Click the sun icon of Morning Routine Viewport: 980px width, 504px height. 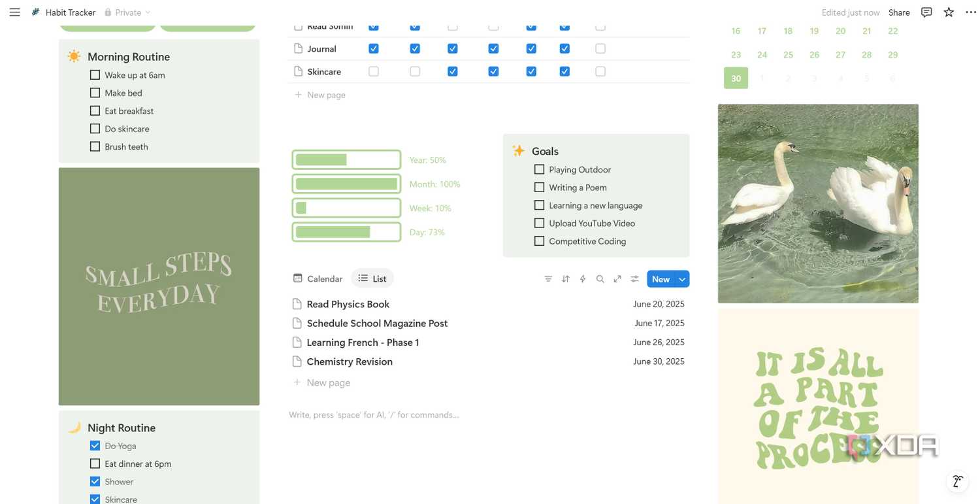click(74, 56)
